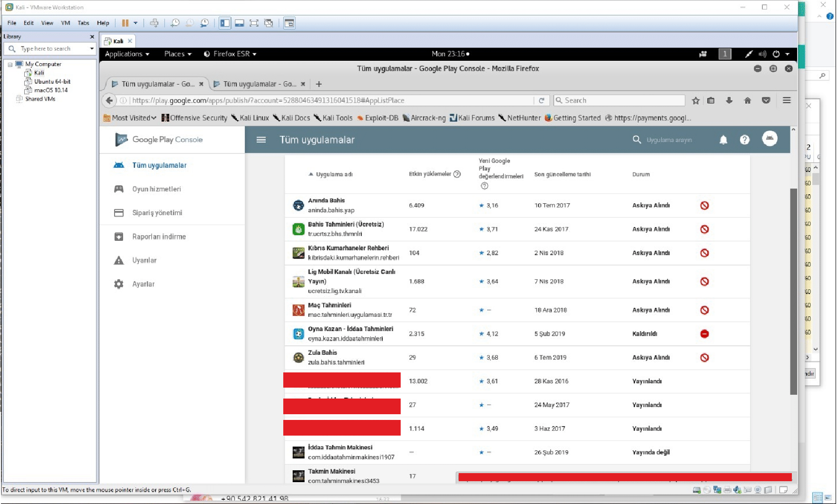This screenshot has width=837, height=504.
Task: Click Oyun hizmetleri gamepad icon
Action: coord(119,189)
